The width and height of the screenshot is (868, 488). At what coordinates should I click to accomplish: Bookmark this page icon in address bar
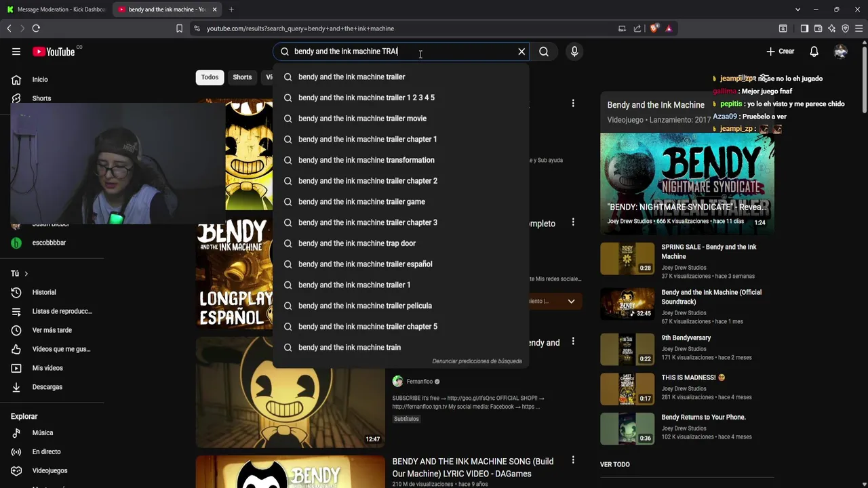(179, 28)
